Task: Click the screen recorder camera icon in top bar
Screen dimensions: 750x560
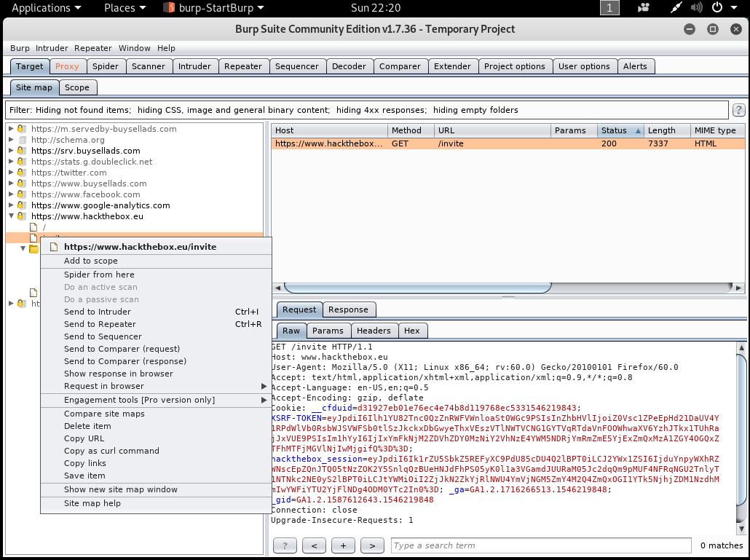Action: [x=644, y=8]
